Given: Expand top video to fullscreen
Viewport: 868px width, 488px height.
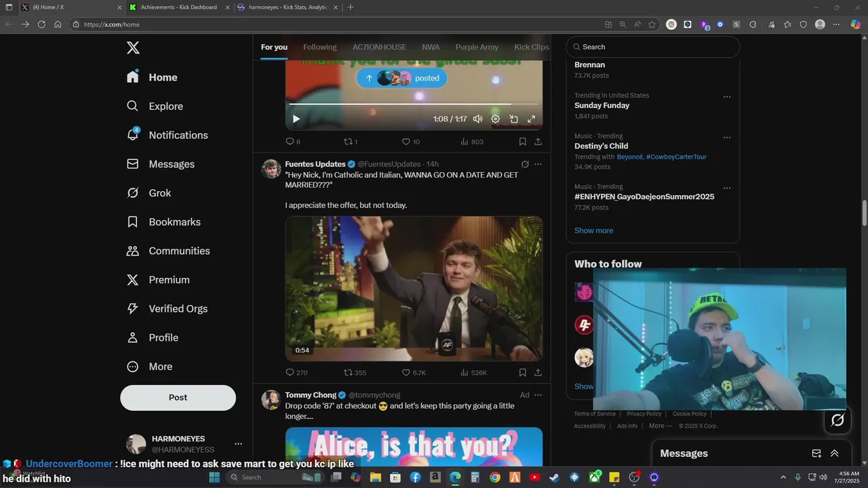Looking at the screenshot, I should (x=532, y=119).
